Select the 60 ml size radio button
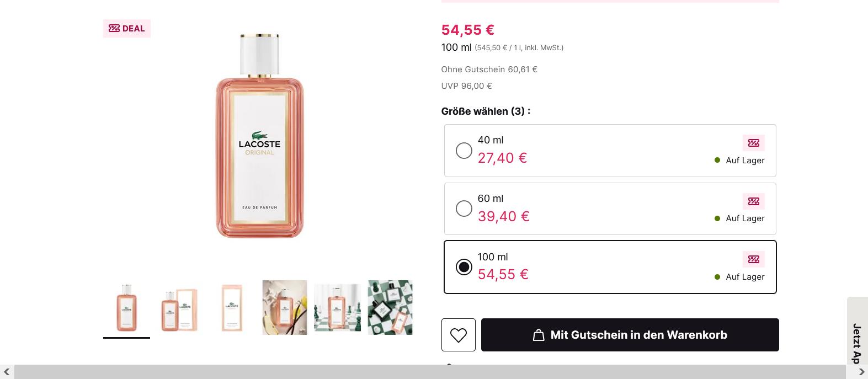The height and width of the screenshot is (379, 868). pos(464,209)
